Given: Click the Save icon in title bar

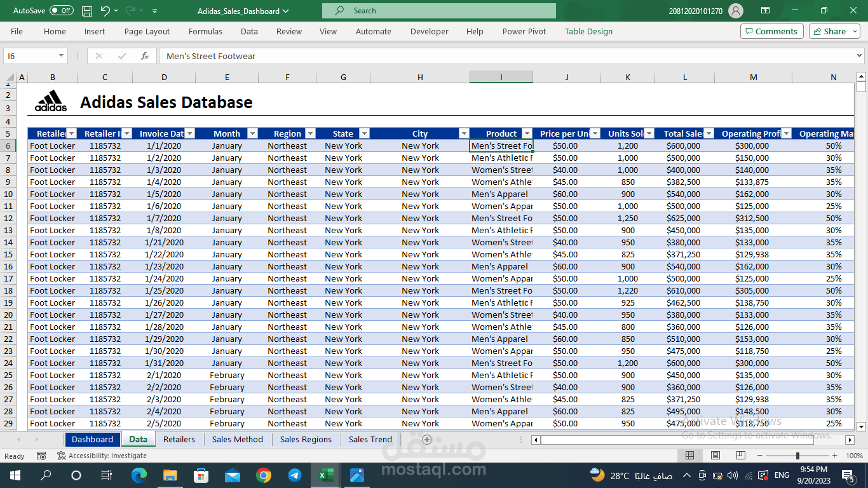Looking at the screenshot, I should 87,11.
